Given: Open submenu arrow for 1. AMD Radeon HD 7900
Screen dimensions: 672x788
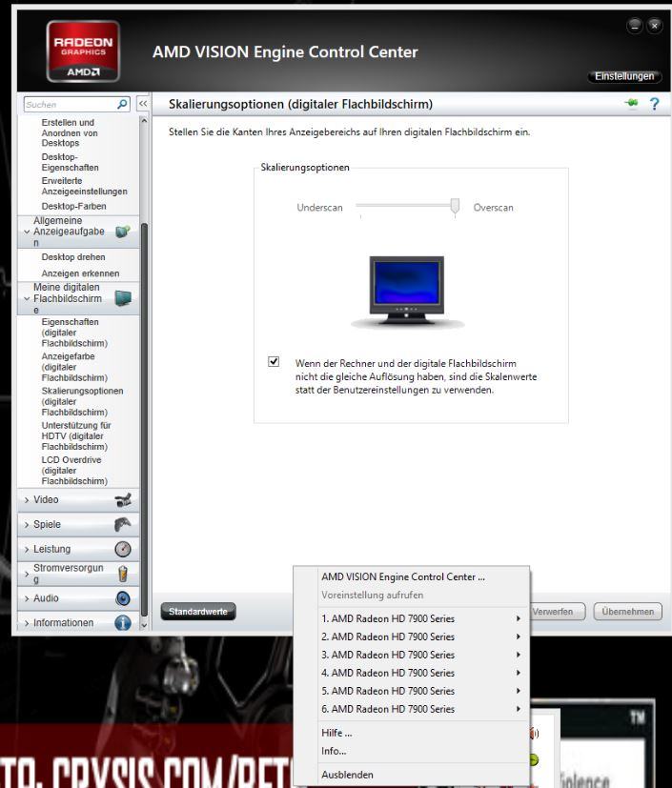Looking at the screenshot, I should click(x=519, y=618).
